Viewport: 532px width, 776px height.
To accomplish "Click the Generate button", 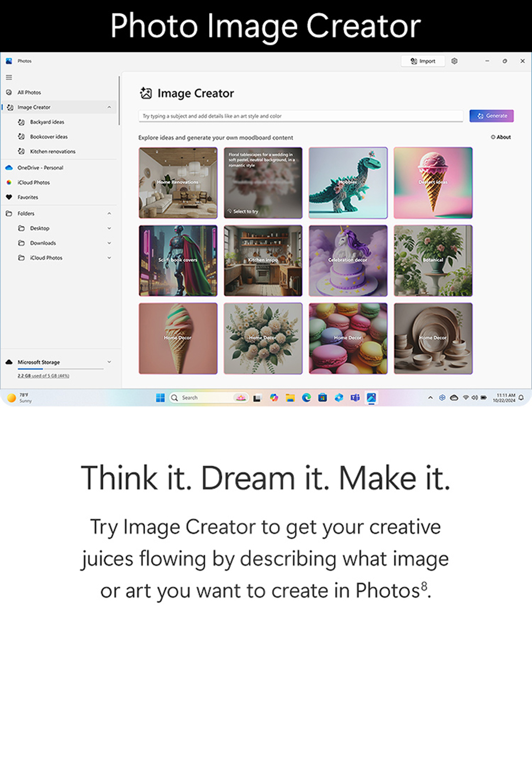I will 491,116.
